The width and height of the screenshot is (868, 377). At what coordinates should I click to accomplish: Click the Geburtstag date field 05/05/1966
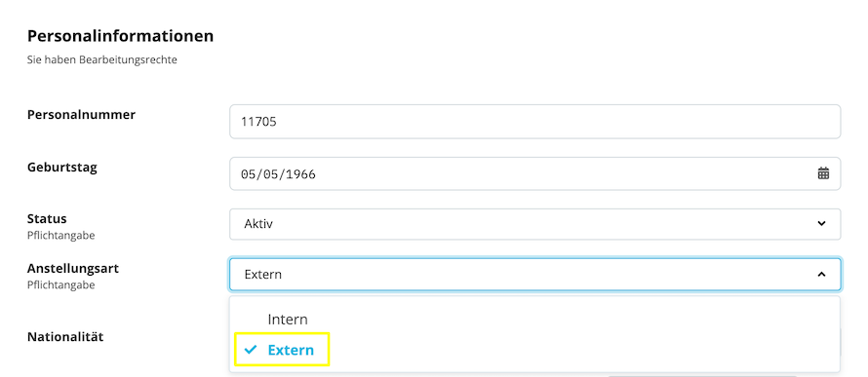pyautogui.click(x=534, y=173)
